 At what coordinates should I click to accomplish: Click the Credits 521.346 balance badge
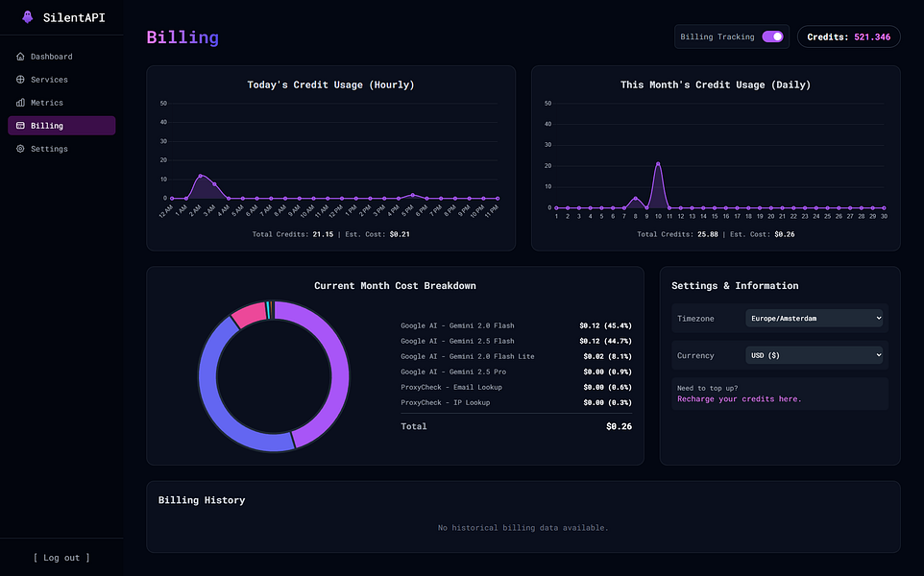pos(848,36)
